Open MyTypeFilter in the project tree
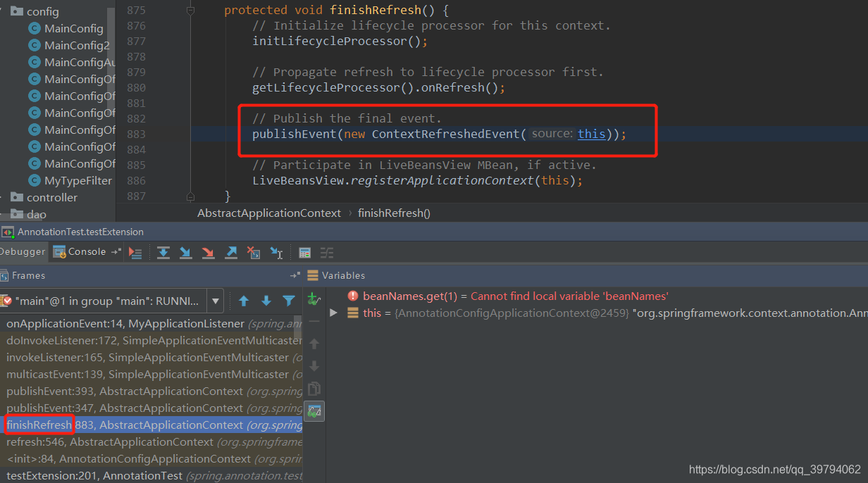Image resolution: width=868 pixels, height=483 pixels. [78, 180]
